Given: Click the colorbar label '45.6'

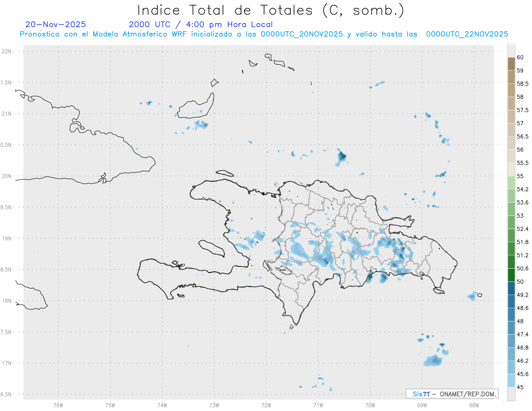Looking at the screenshot, I should [x=522, y=374].
